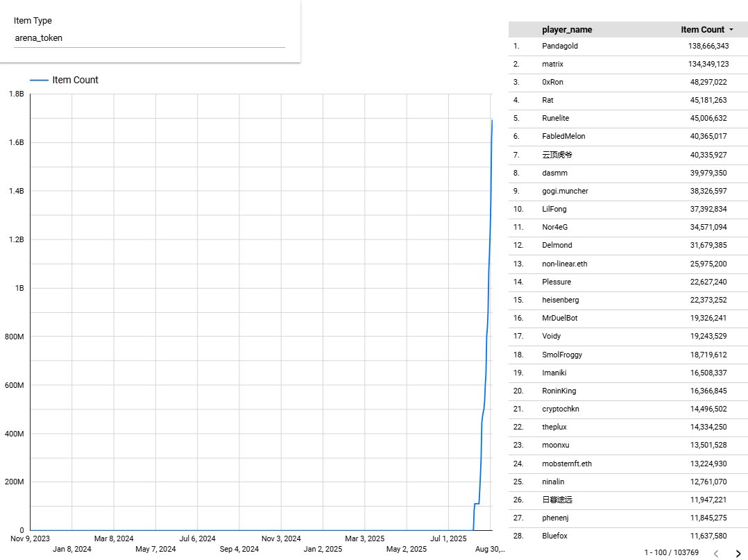Select the theplux player row

(x=628, y=428)
